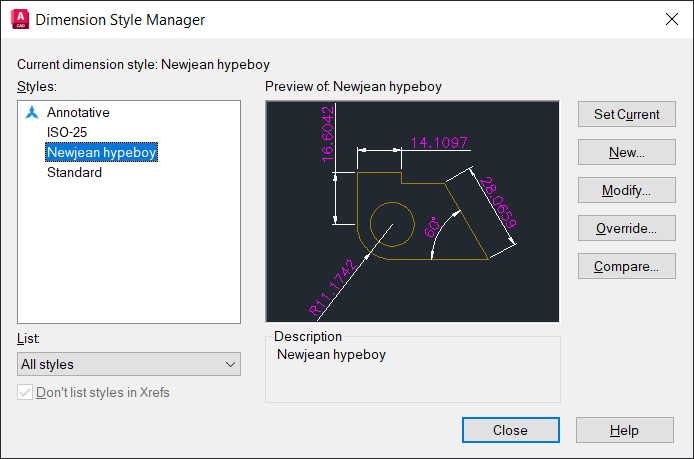
Task: Expand the All styles list dropdown
Action: click(x=129, y=364)
